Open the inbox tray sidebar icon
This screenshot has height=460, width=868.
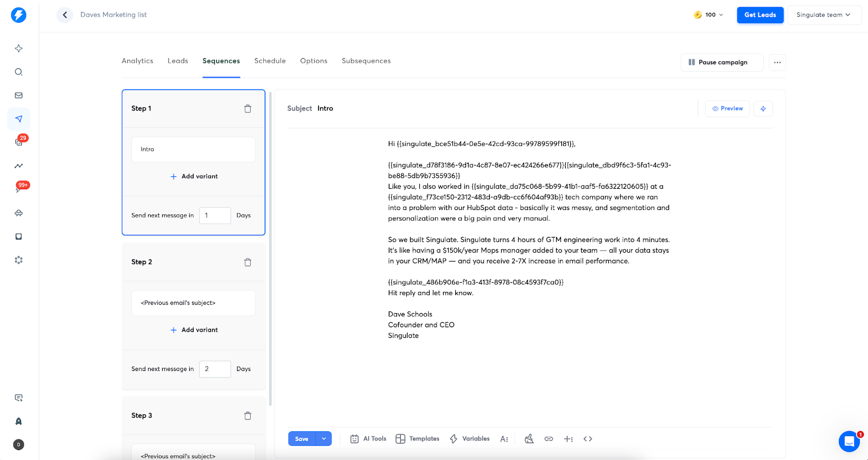click(18, 237)
